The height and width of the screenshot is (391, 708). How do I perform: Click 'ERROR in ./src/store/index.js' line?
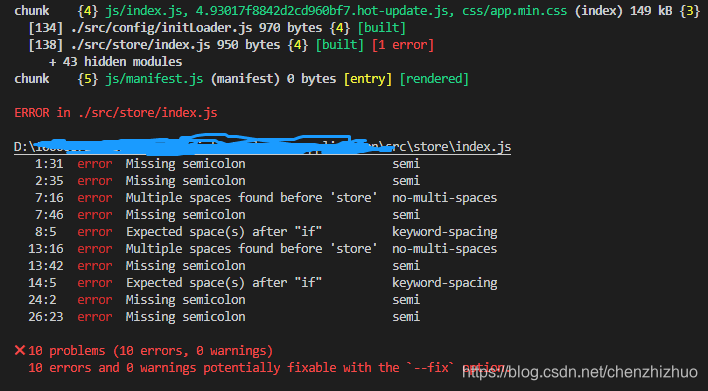116,113
